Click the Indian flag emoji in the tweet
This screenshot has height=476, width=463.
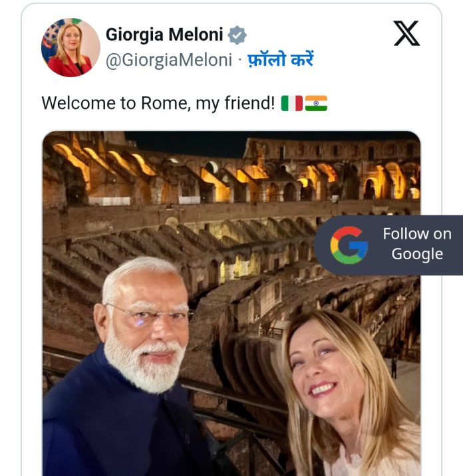[316, 103]
